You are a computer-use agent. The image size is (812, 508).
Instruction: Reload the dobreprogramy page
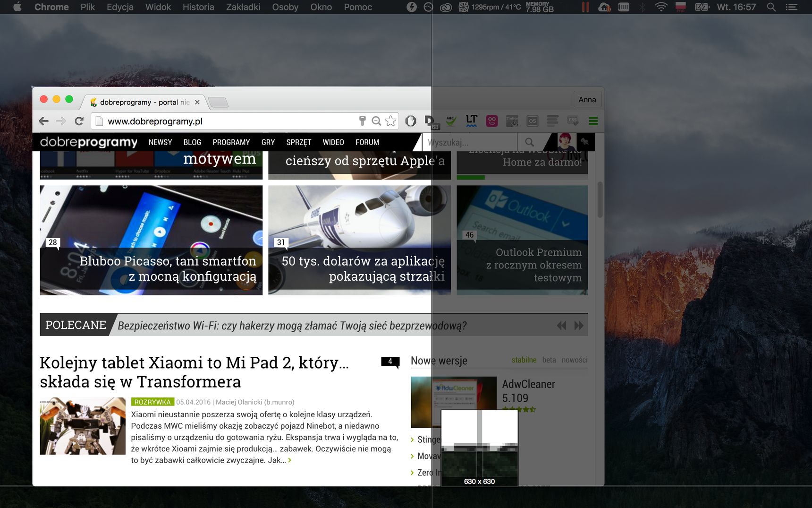pos(79,121)
